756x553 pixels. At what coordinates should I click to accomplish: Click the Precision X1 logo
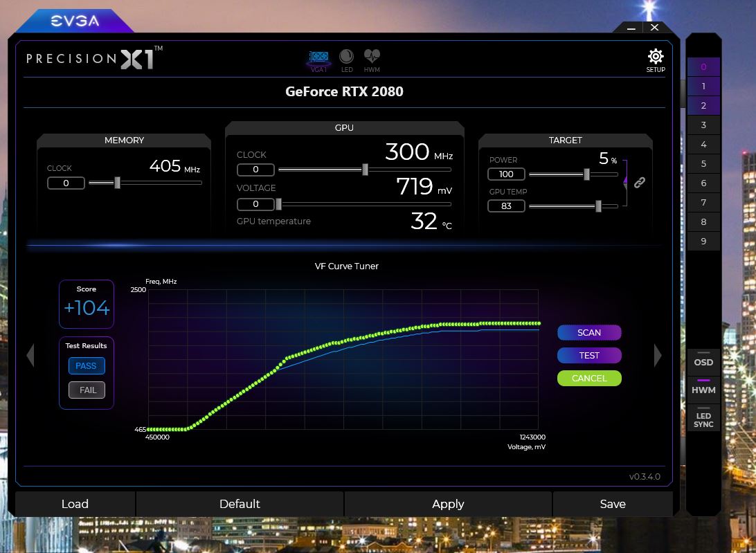[94, 58]
